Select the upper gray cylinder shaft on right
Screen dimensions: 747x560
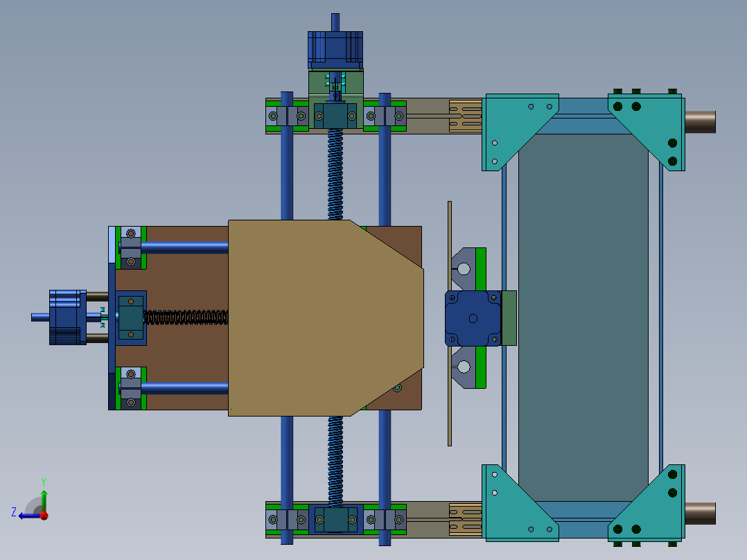tap(701, 122)
